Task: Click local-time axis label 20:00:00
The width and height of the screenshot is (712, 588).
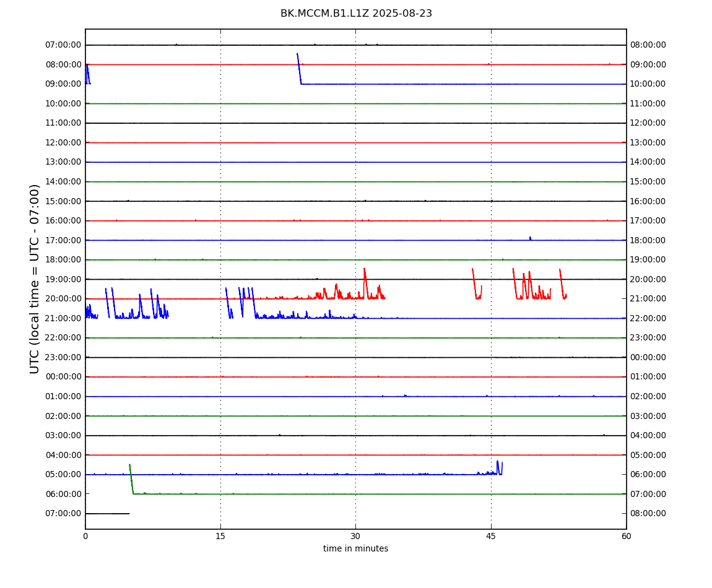Action: pos(648,279)
